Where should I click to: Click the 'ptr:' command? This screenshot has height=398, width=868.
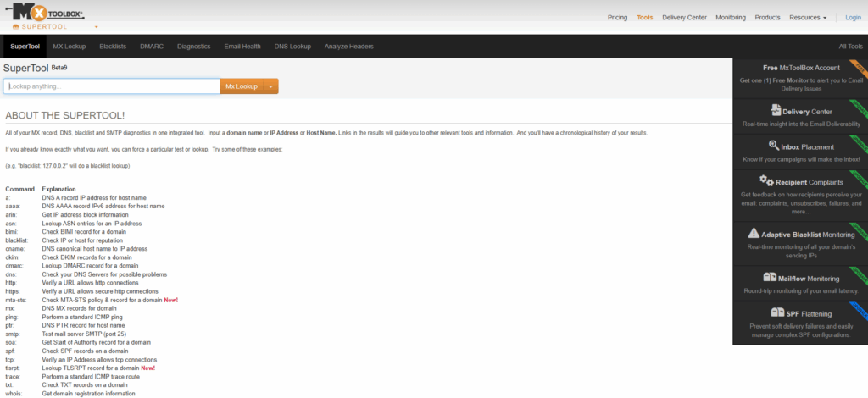9,325
